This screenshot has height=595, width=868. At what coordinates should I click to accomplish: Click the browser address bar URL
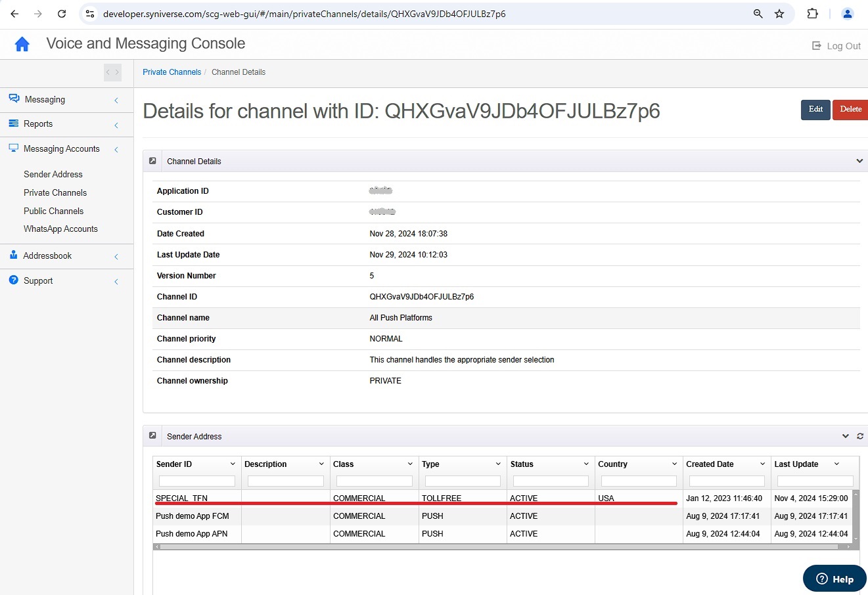pyautogui.click(x=304, y=14)
